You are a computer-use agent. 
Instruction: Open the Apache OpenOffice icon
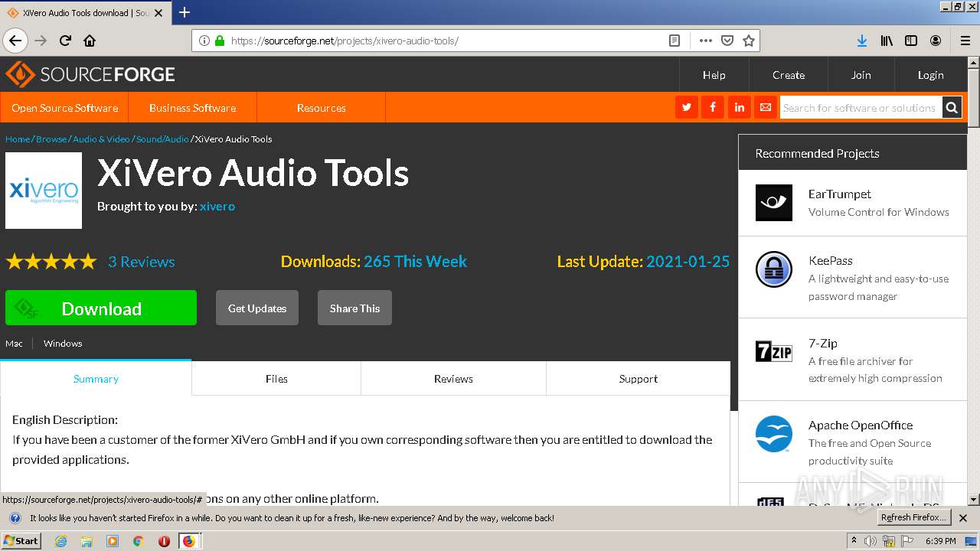774,434
